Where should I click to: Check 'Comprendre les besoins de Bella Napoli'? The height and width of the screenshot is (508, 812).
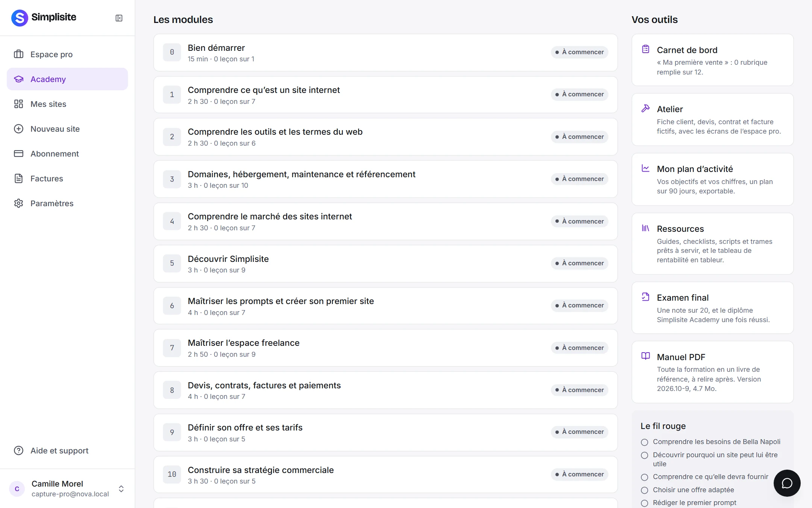pos(644,442)
